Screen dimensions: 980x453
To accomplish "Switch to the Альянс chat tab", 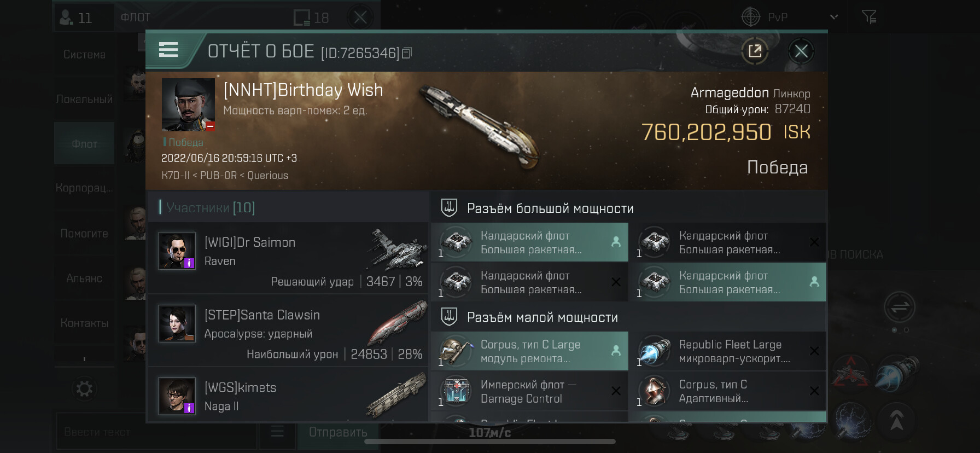I will [84, 278].
